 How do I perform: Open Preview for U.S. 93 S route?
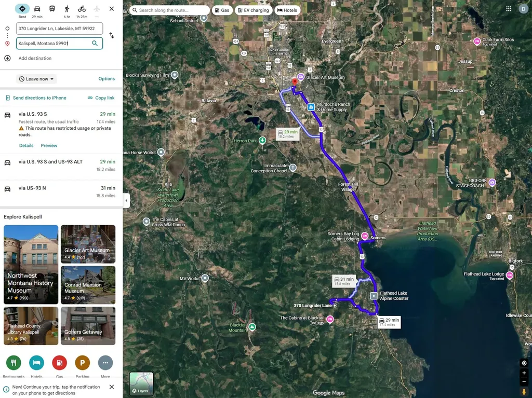[49, 145]
